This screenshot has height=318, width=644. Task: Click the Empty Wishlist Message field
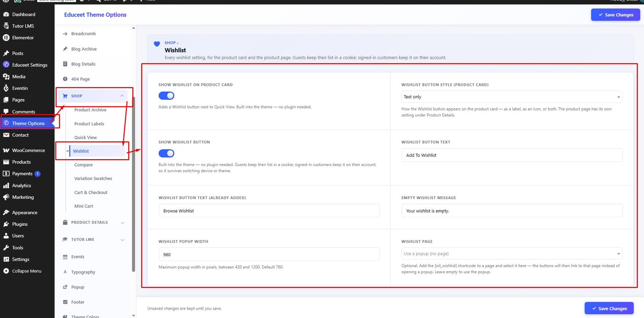coord(512,211)
